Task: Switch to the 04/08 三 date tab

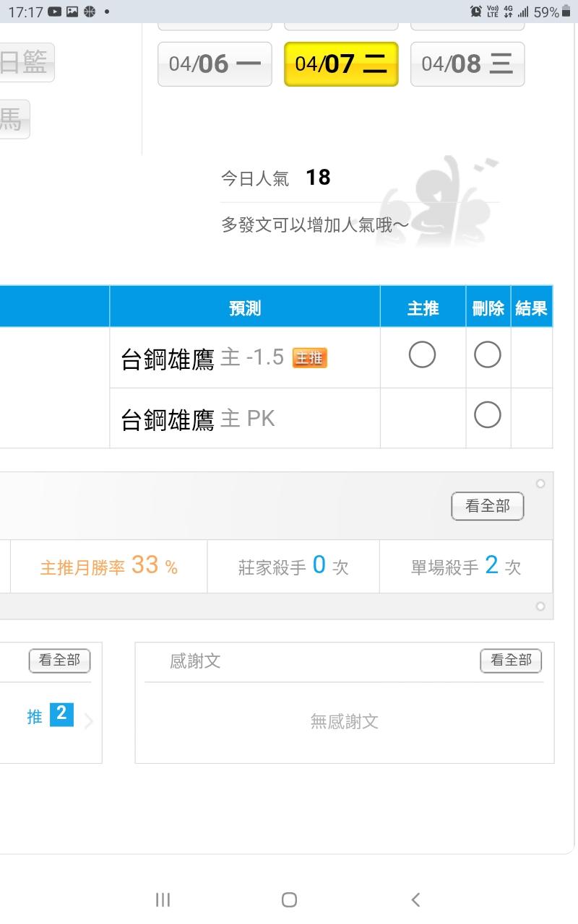Action: point(467,64)
